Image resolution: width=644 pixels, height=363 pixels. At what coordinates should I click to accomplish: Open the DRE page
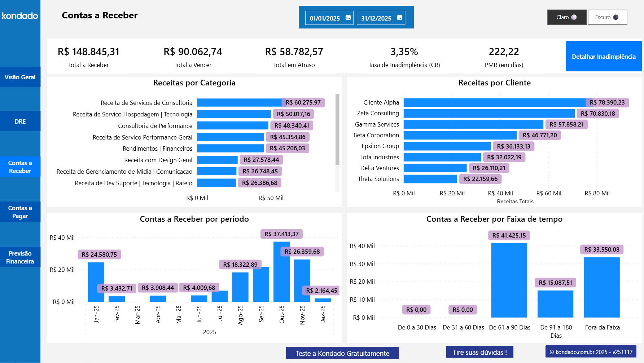20,121
